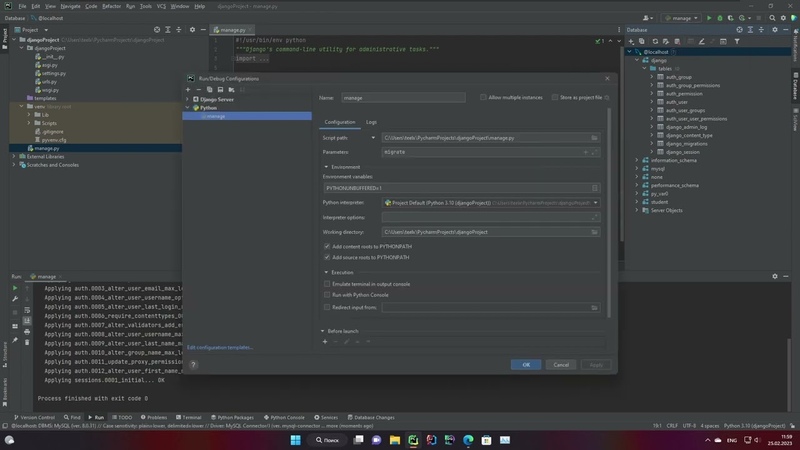Viewport: 800px width, 450px height.
Task: Rerun manage in Run tool window
Action: (x=15, y=288)
